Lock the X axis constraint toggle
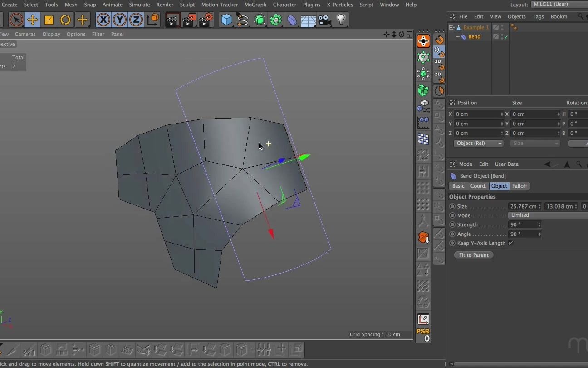588x368 pixels. pyautogui.click(x=103, y=20)
